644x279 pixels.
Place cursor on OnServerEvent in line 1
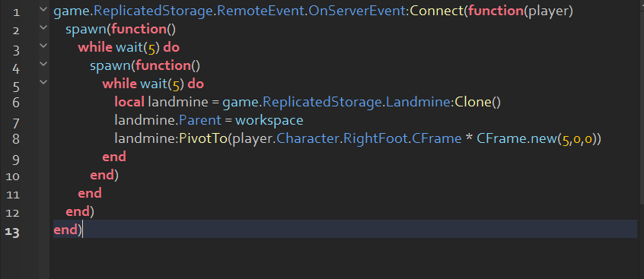[357, 11]
